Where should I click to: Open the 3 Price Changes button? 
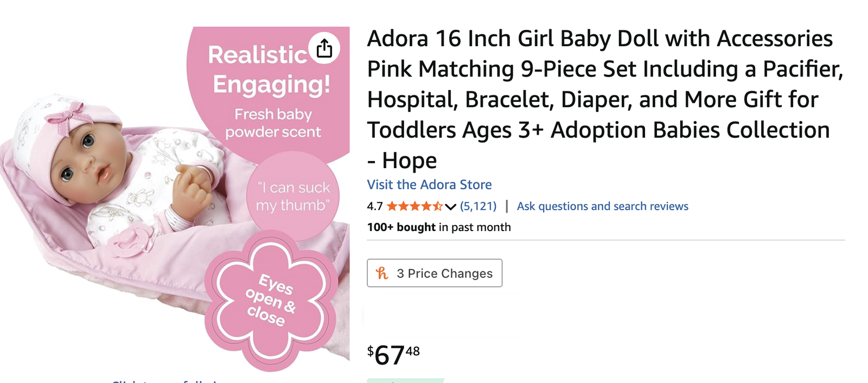pyautogui.click(x=435, y=273)
